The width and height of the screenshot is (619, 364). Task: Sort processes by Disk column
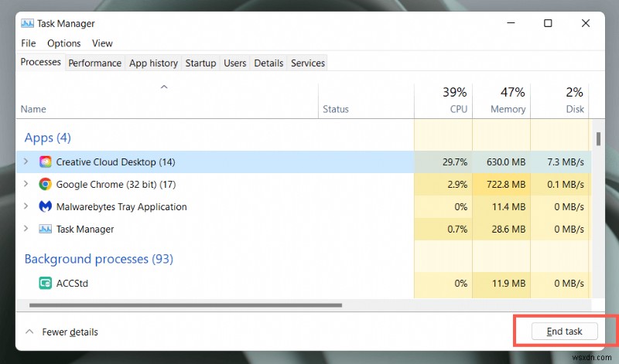pos(559,100)
